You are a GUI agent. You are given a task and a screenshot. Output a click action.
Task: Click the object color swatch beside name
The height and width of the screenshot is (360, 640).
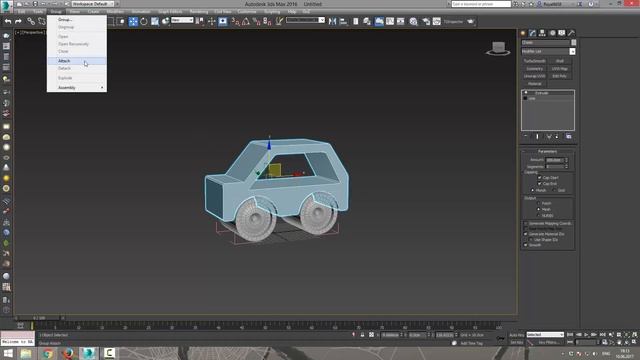coord(573,42)
